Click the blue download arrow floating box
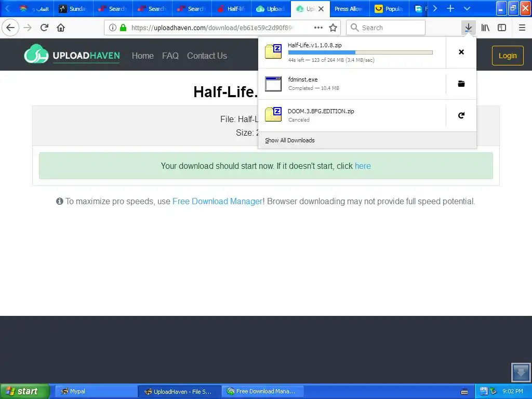This screenshot has width=532, height=399. click(x=521, y=372)
